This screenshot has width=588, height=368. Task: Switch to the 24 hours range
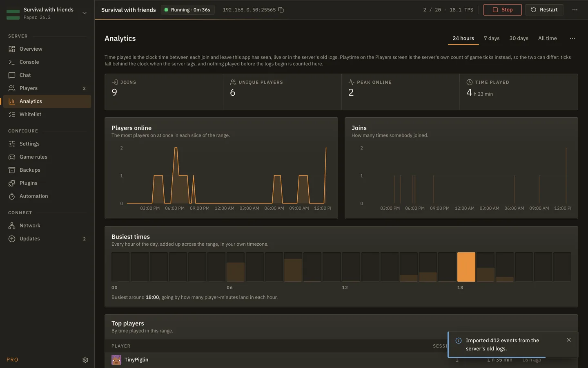[463, 38]
